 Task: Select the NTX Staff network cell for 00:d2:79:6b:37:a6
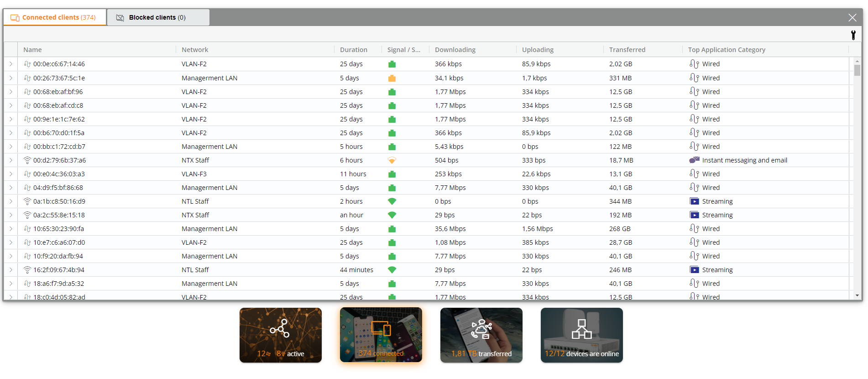(x=195, y=160)
